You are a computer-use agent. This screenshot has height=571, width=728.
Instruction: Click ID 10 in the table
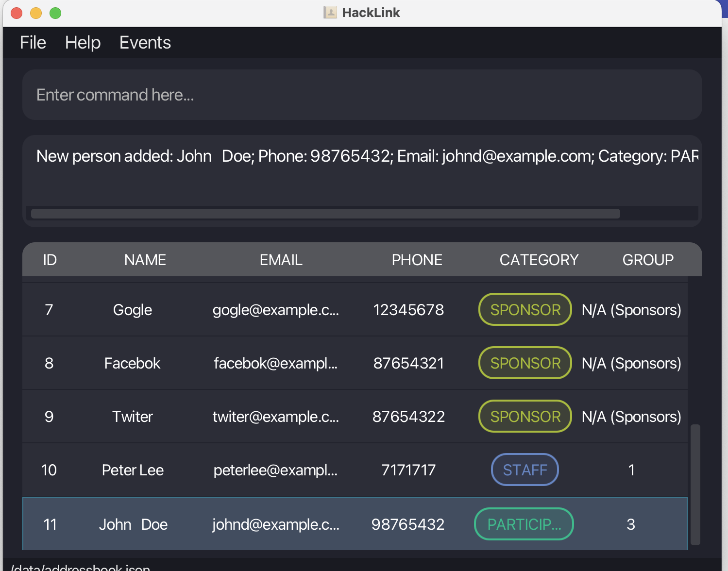[49, 470]
